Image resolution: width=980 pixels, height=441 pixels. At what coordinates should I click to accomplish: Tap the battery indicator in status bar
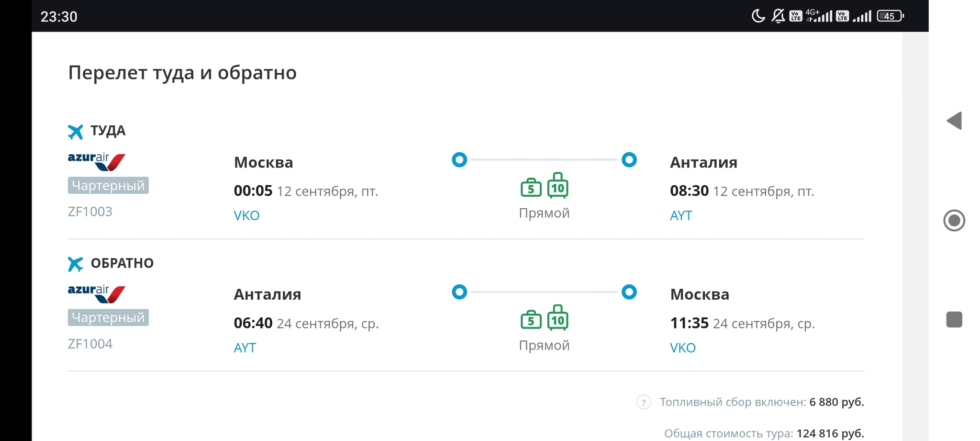(890, 16)
